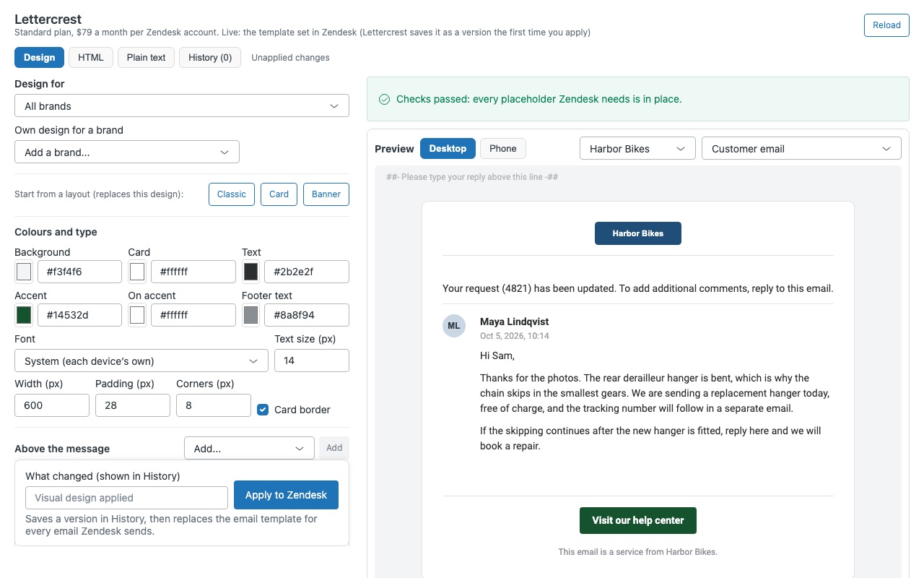924x578 pixels.
Task: Choose the Card layout
Action: (279, 194)
